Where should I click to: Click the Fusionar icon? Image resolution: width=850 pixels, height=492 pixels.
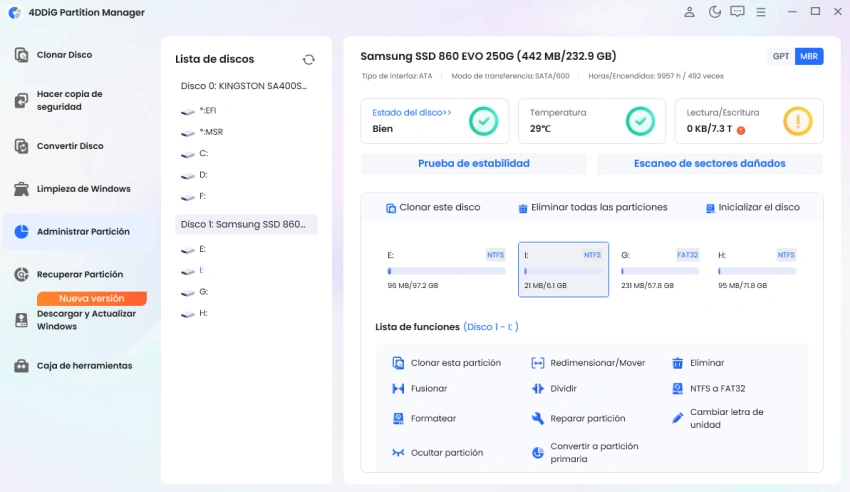[x=398, y=389]
